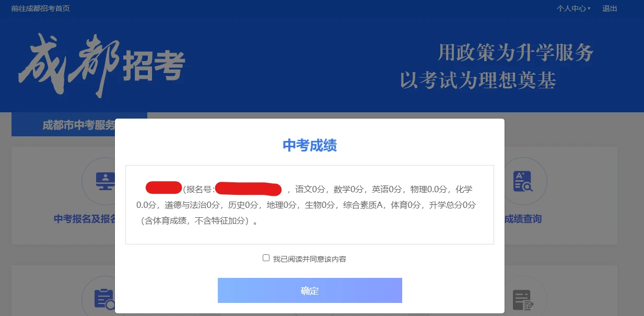The height and width of the screenshot is (316, 644).
Task: Select the 成都市中考服务 tab
Action: point(79,125)
